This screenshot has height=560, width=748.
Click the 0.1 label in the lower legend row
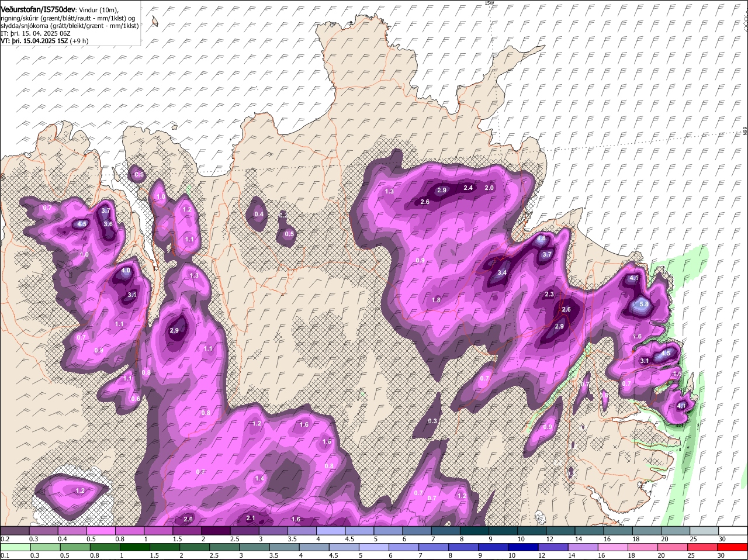click(x=5, y=555)
